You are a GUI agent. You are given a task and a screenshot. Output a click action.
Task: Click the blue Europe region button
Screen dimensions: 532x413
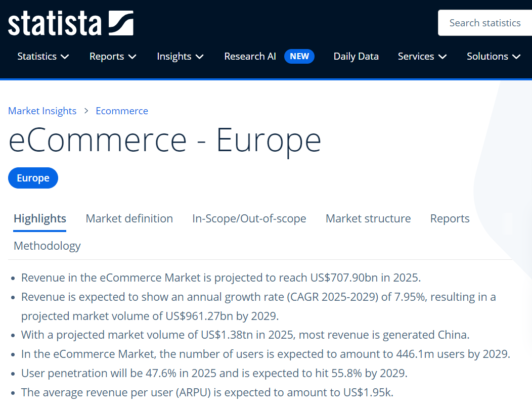click(x=33, y=178)
